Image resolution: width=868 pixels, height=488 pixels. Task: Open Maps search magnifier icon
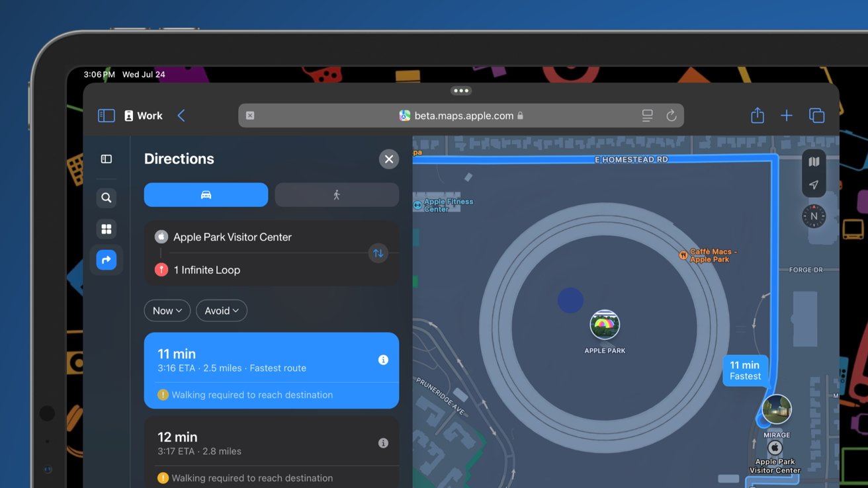pyautogui.click(x=107, y=198)
